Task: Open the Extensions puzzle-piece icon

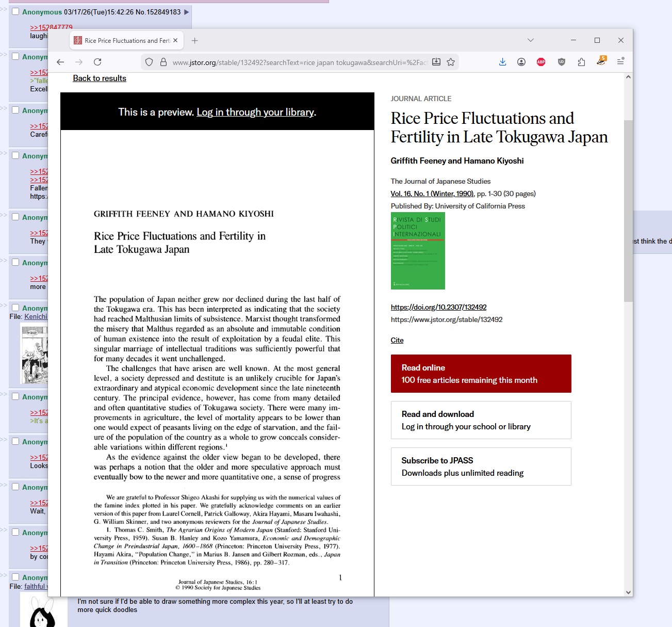Action: (581, 62)
